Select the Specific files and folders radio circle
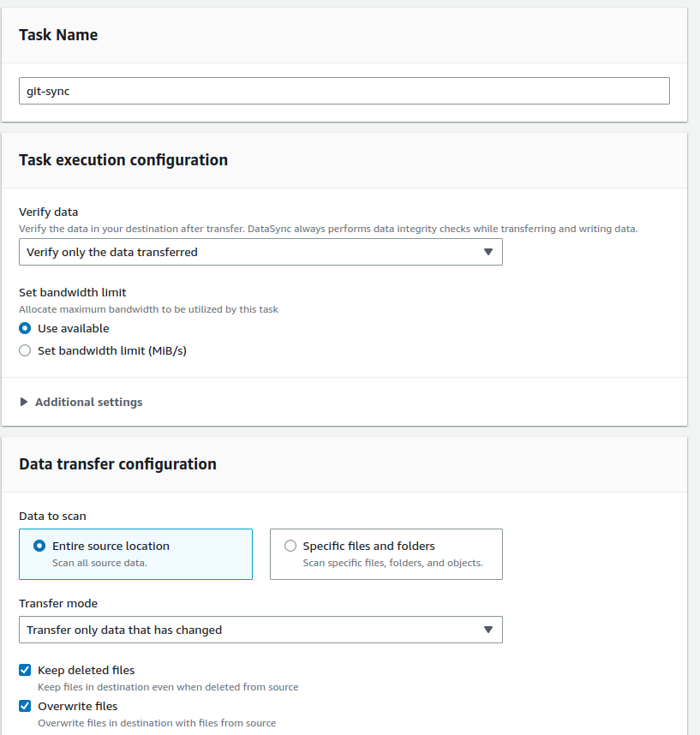The width and height of the screenshot is (700, 735). coord(290,546)
